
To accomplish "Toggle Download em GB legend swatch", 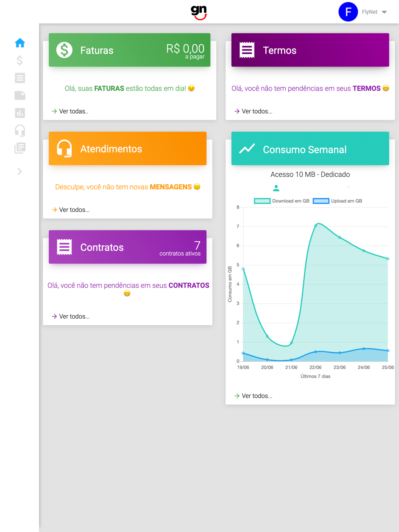I will coord(262,201).
